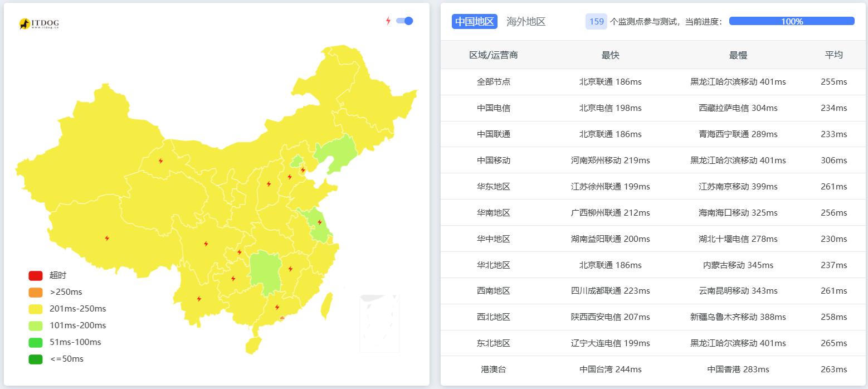
Task: Click the lightning marker in Yunnan region
Action: coord(199,299)
